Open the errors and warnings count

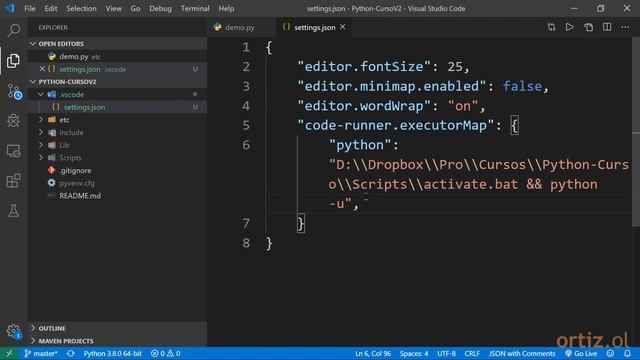tap(166, 353)
